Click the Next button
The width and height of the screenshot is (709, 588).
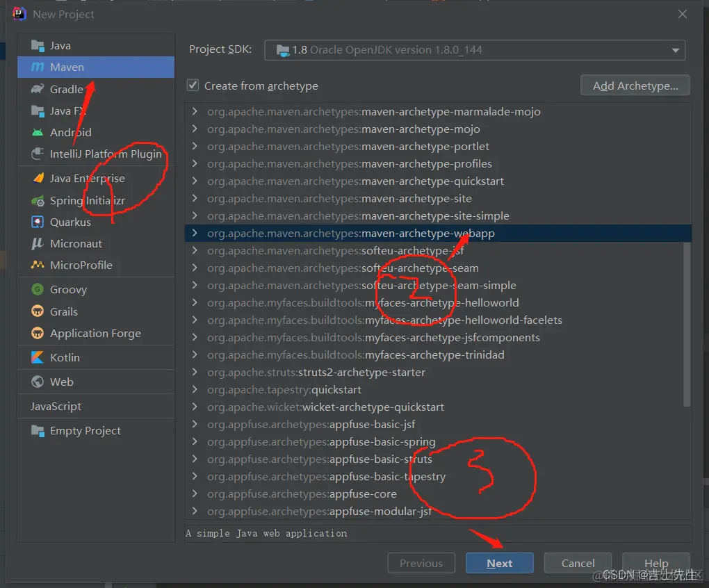tap(500, 563)
